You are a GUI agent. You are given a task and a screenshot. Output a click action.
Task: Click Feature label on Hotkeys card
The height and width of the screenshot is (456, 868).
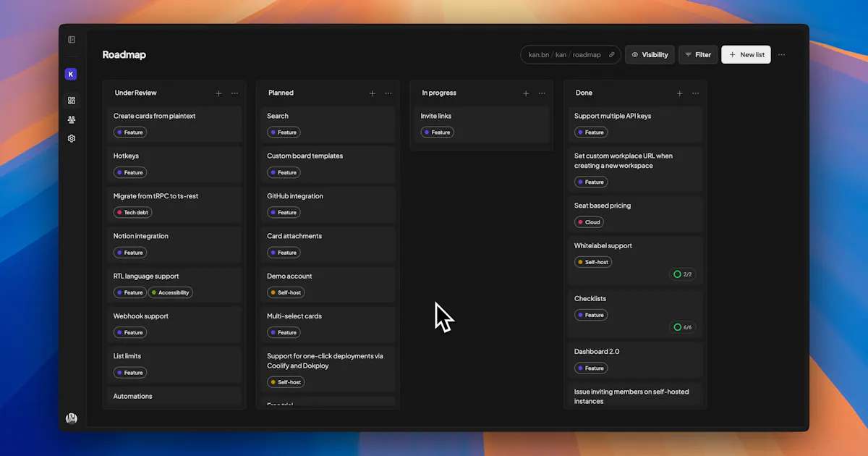tap(130, 172)
